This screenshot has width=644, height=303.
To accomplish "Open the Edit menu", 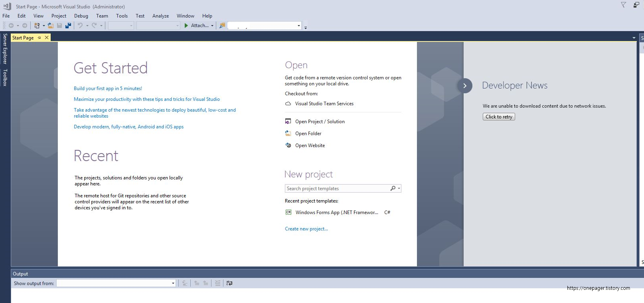I will (x=22, y=16).
